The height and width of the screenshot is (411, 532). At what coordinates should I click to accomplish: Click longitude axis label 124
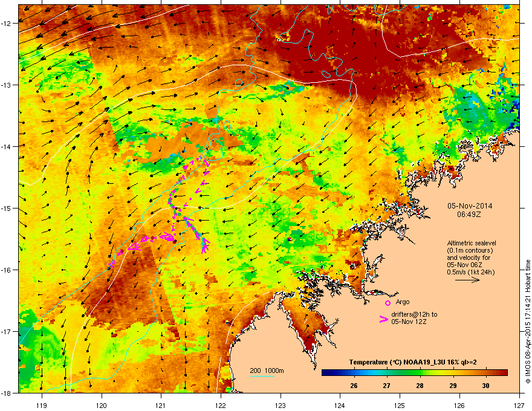340,405
